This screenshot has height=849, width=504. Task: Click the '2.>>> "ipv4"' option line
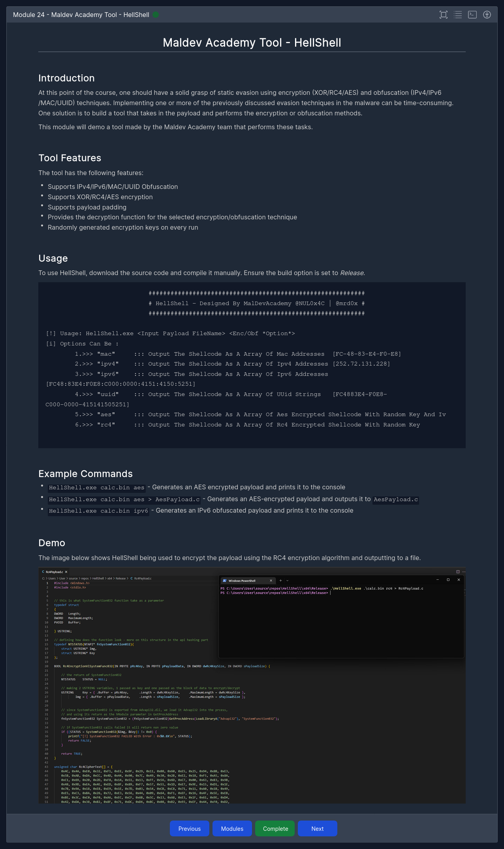click(x=232, y=364)
